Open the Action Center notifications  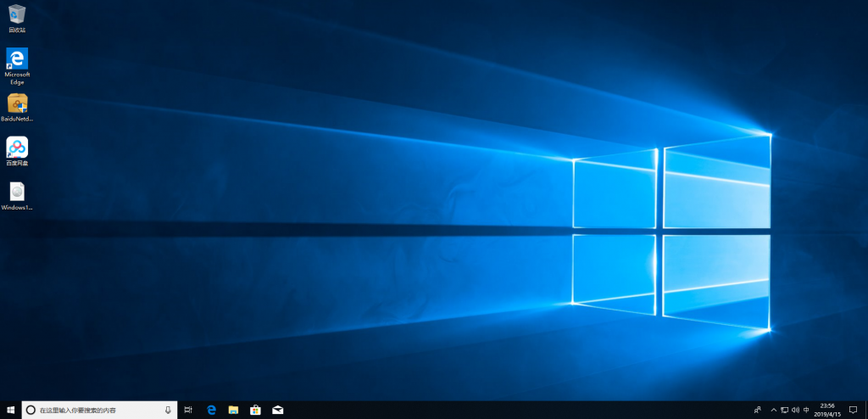click(853, 410)
